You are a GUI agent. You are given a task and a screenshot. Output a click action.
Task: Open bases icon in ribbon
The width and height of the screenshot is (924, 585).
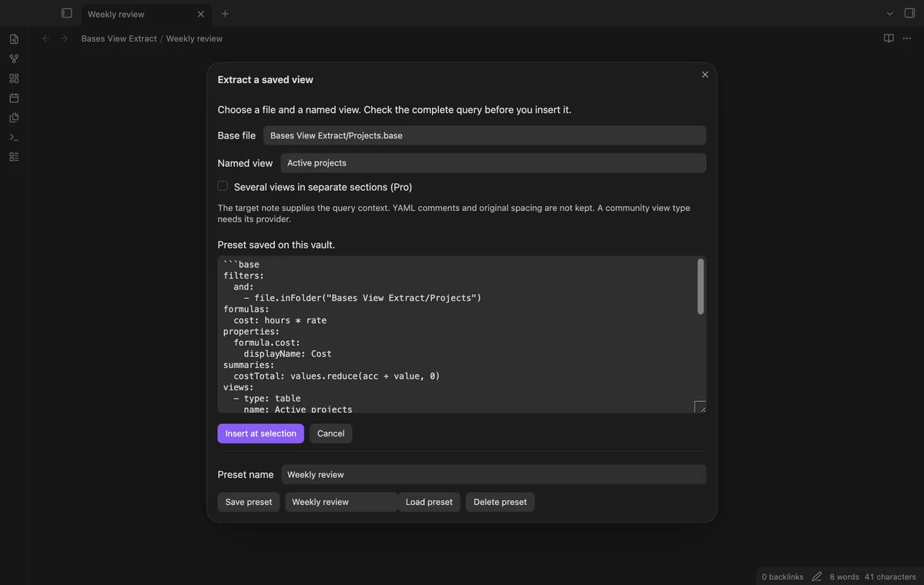point(14,157)
